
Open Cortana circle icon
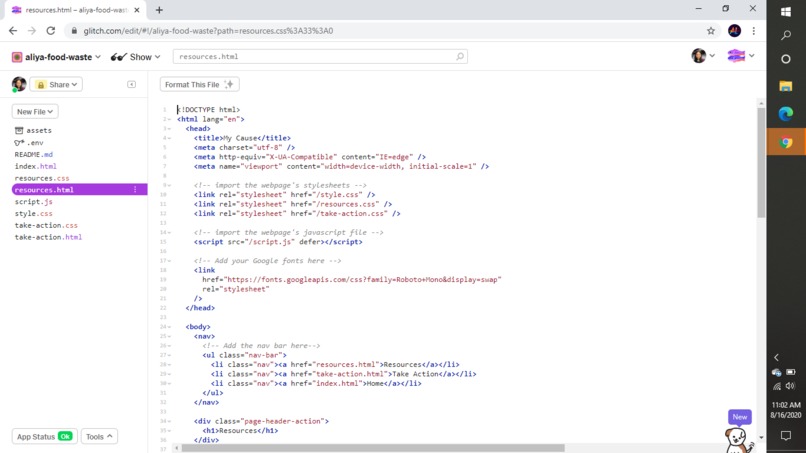pyautogui.click(x=785, y=59)
